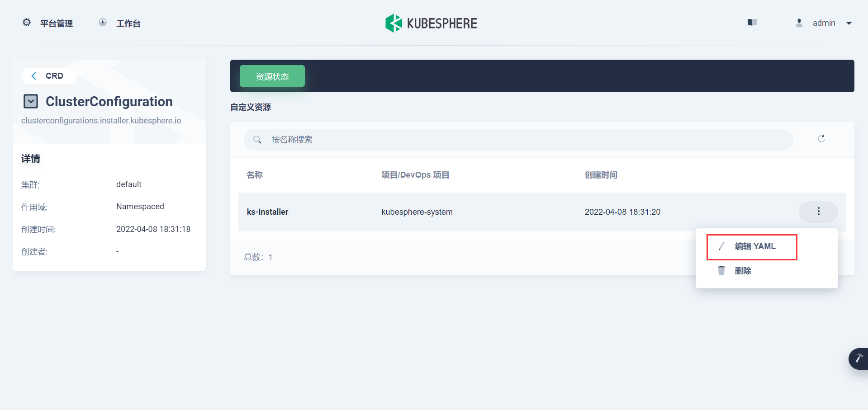Expand the ClusterConfiguration title disclosure icon

pyautogui.click(x=31, y=101)
